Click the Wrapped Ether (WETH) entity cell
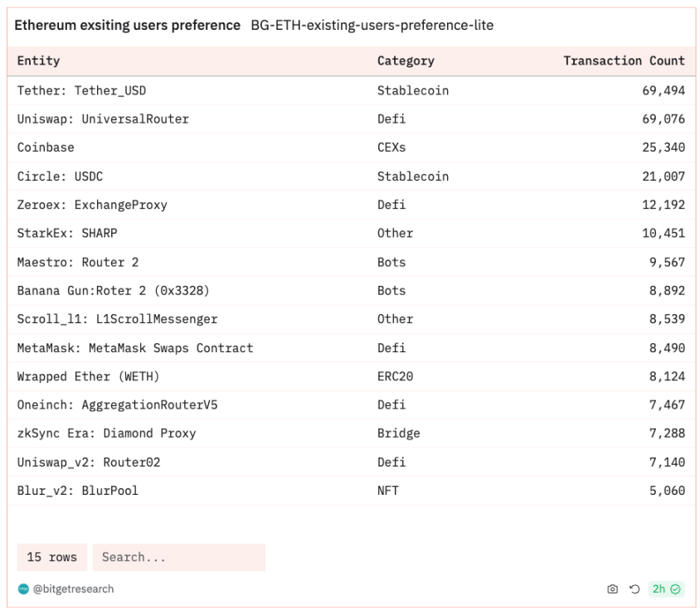700x615 pixels. [88, 376]
